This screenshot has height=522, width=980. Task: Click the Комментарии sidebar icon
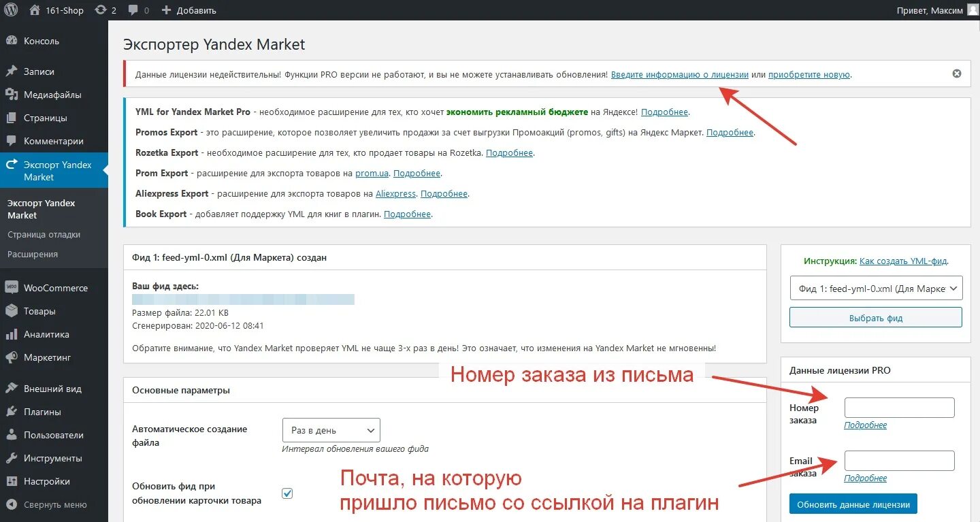12,141
